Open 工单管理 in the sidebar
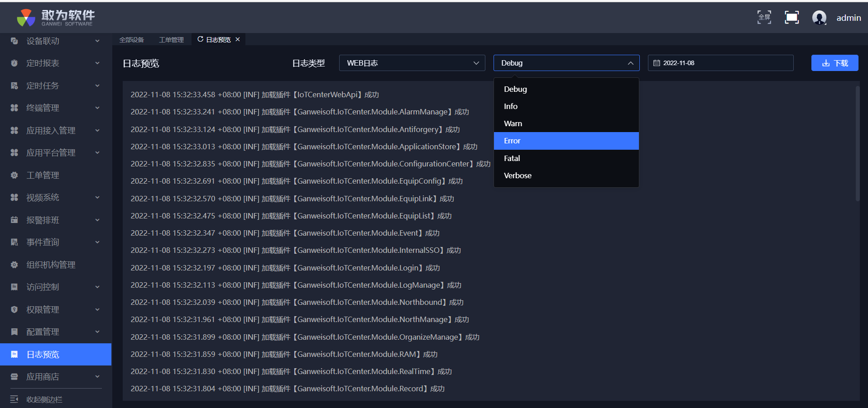Image resolution: width=868 pixels, height=408 pixels. point(56,175)
